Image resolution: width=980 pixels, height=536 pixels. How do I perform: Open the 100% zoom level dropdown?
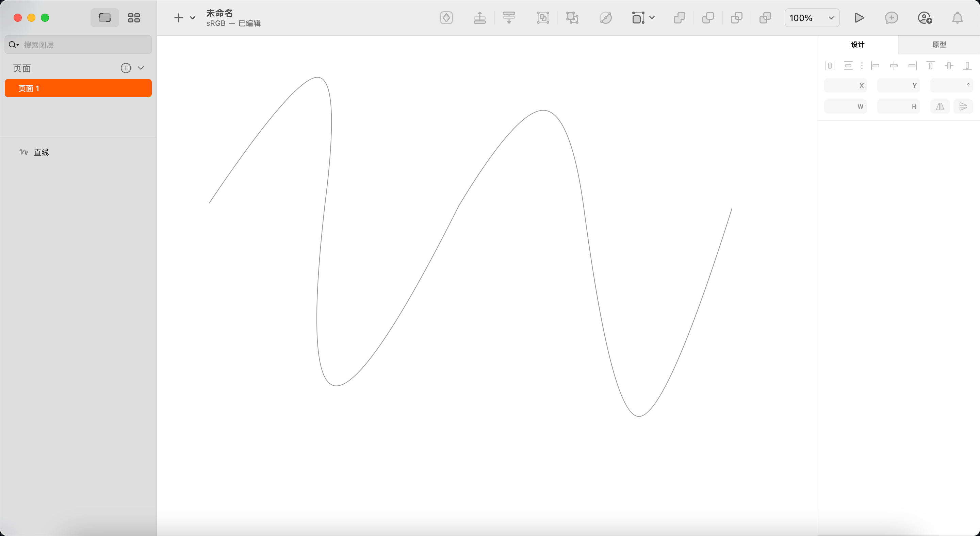812,18
